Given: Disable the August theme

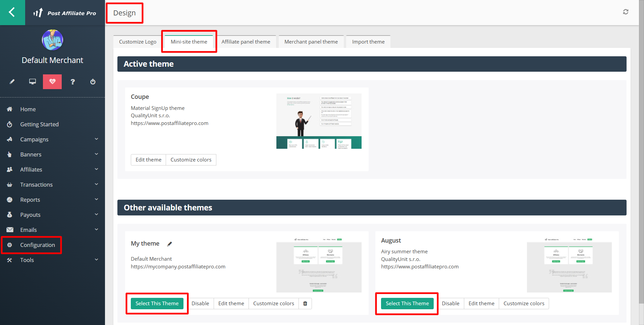Looking at the screenshot, I should [450, 304].
